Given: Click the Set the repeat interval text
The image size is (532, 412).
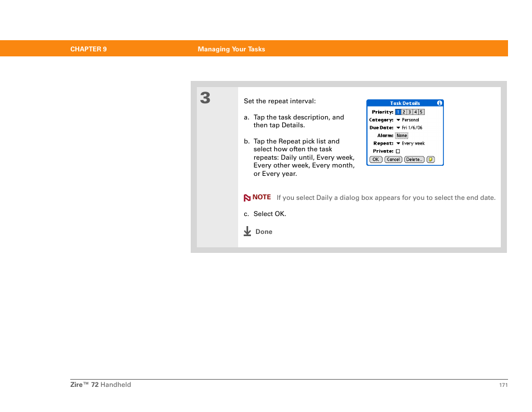Looking at the screenshot, I should 279,101.
